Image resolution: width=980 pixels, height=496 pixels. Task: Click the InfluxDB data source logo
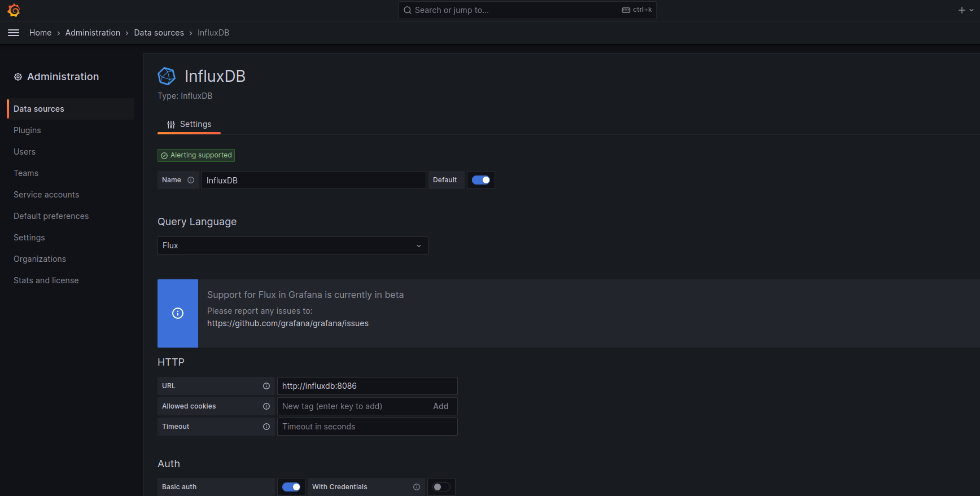tap(167, 76)
